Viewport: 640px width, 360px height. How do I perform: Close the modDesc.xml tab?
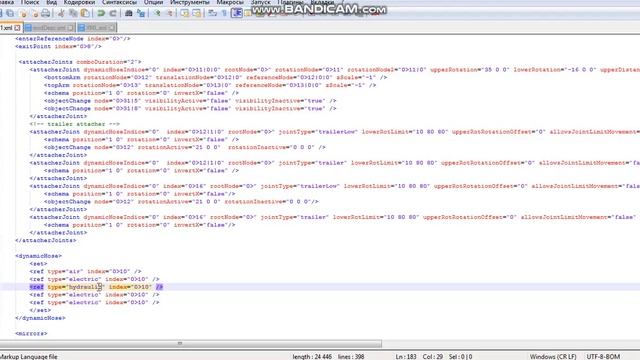(71, 28)
